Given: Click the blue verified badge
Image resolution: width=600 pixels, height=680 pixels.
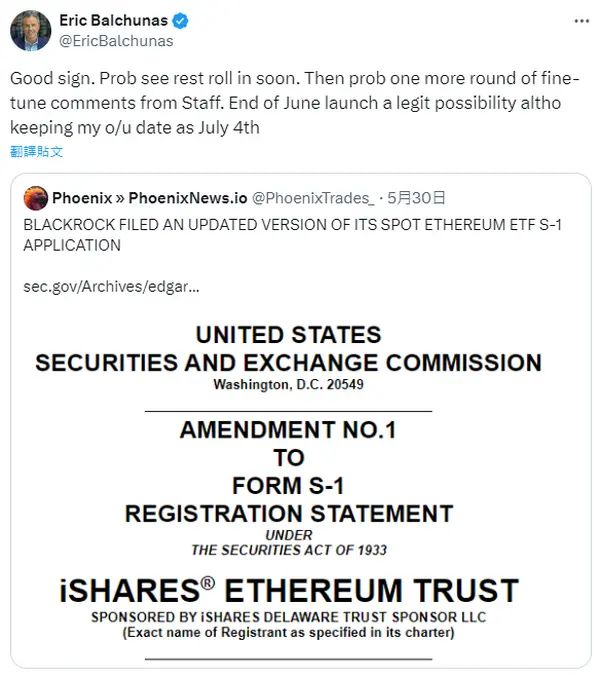Looking at the screenshot, I should (180, 21).
